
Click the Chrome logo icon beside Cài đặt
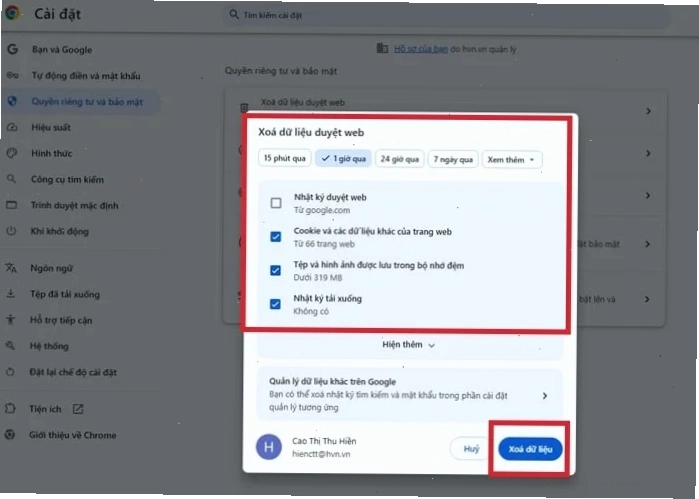point(12,13)
